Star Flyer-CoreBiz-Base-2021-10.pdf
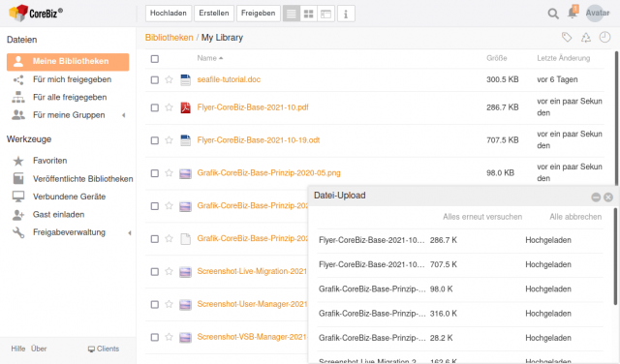Screen dimensions: 620x364 pos(169,107)
